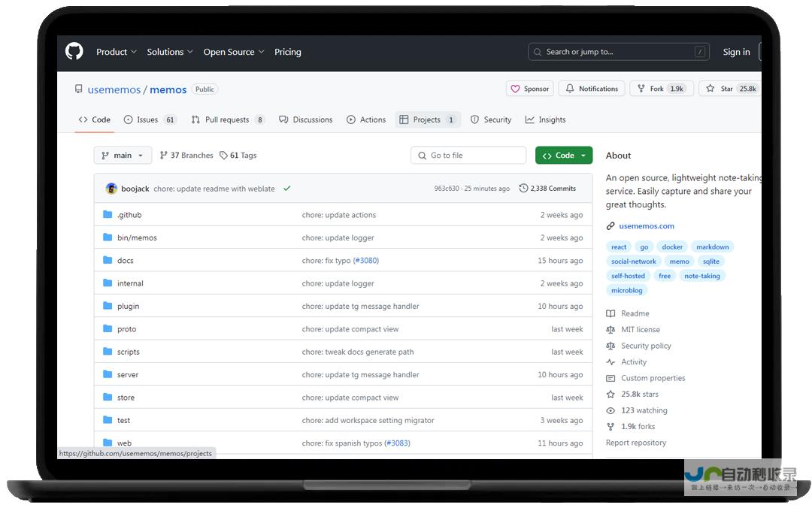Screen dimensions: 812x511
Task: Expand the Open Source menu
Action: point(234,52)
